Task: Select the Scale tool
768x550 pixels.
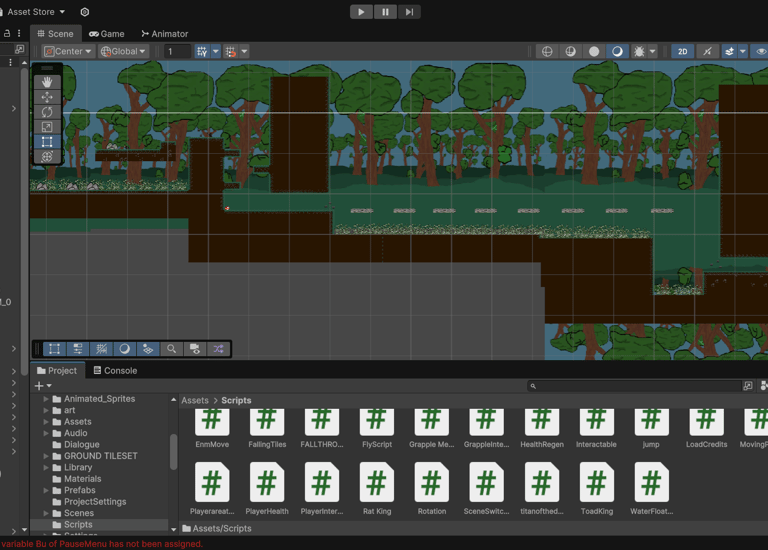Action: point(47,127)
